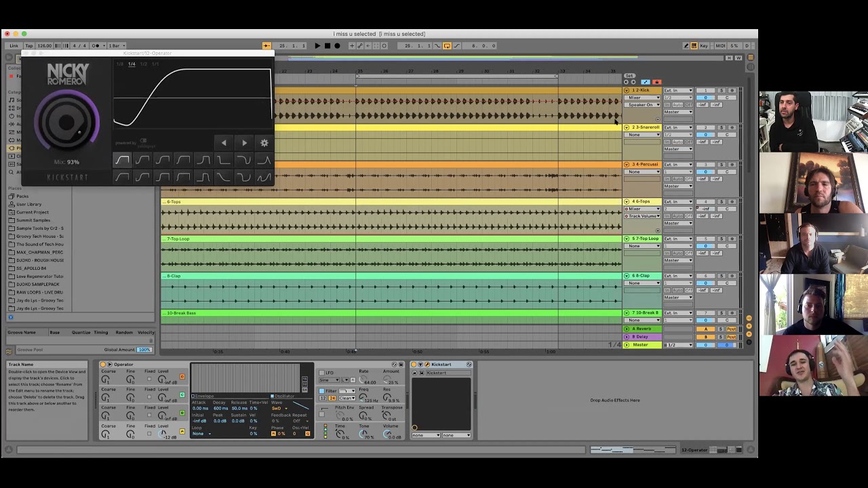Enable the Operator LFO checkbox

point(321,373)
